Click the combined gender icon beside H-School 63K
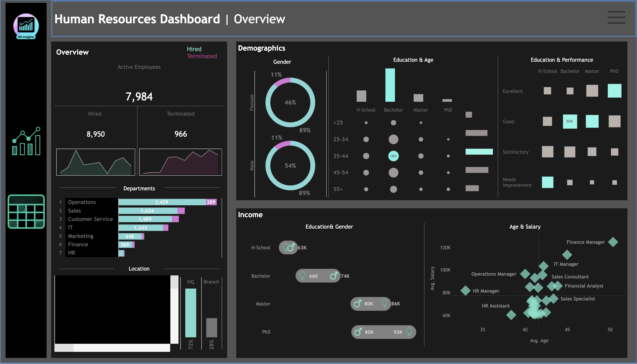Screen dimensions: 637x364 [288, 248]
